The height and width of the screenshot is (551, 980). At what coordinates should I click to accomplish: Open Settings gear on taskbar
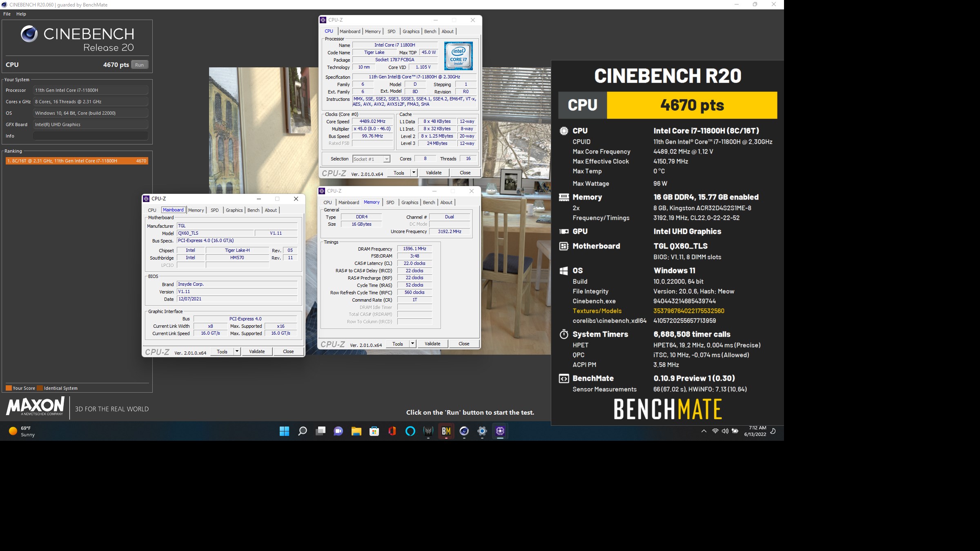pos(482,431)
